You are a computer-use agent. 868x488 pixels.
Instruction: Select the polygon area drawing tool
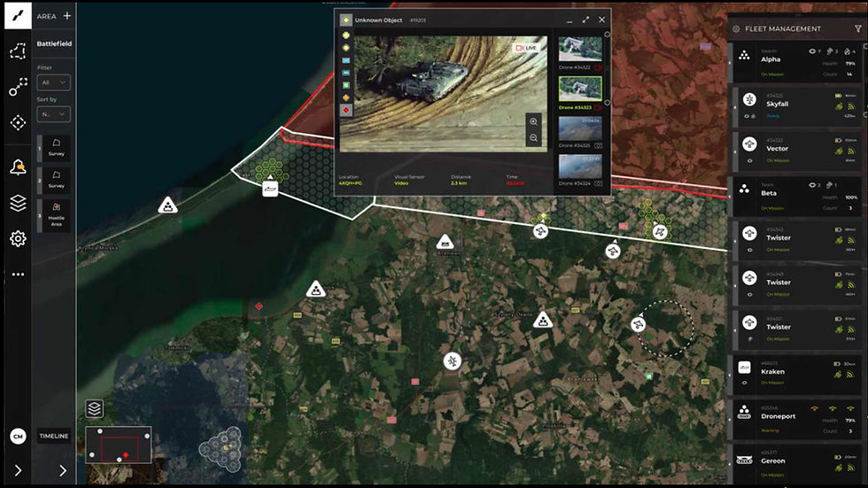(x=18, y=51)
